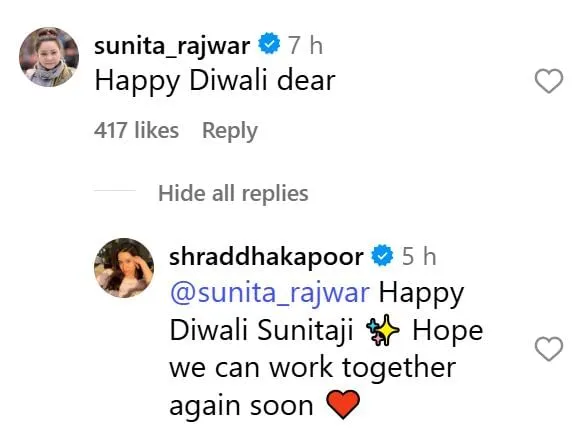Click verified badge next to sunita_rajwar
The width and height of the screenshot is (574, 429).
point(269,43)
